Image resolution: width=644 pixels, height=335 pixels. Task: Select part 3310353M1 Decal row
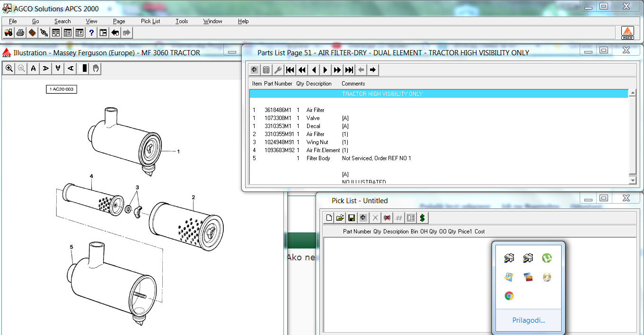(439, 126)
